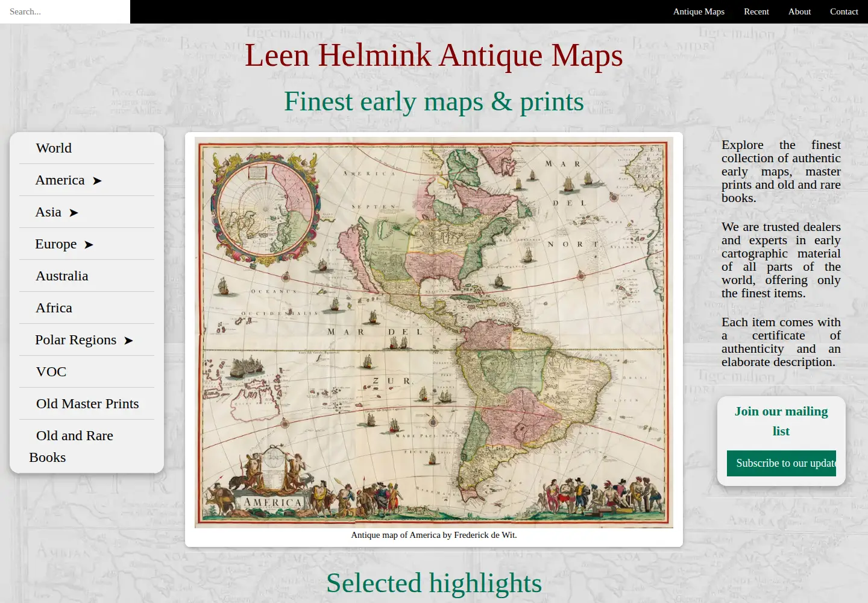The image size is (868, 603).
Task: Browse the Africa maps category
Action: coord(54,308)
